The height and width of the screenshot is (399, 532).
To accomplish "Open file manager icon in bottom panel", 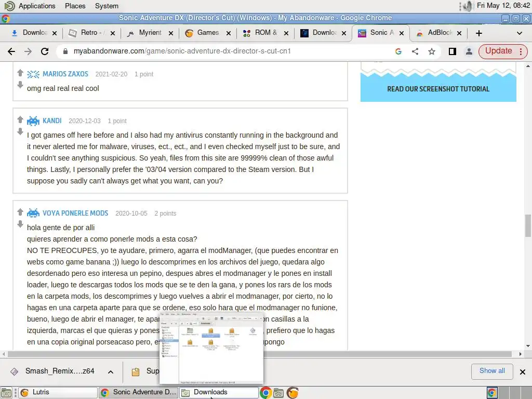I will tap(278, 393).
